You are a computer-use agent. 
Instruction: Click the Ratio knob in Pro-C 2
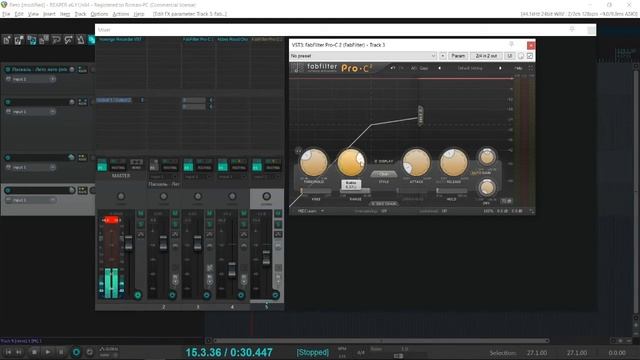tap(351, 162)
